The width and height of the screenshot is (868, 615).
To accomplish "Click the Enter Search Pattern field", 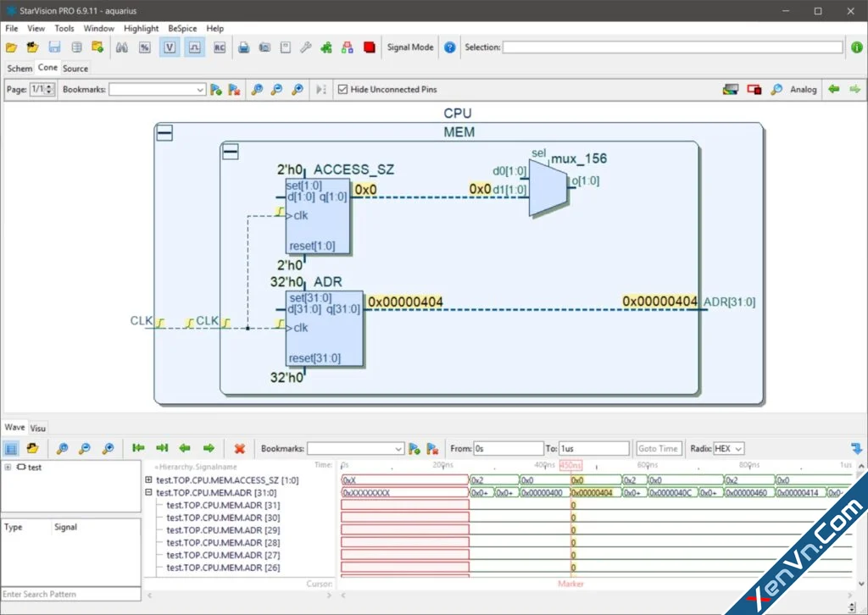I will click(x=71, y=594).
